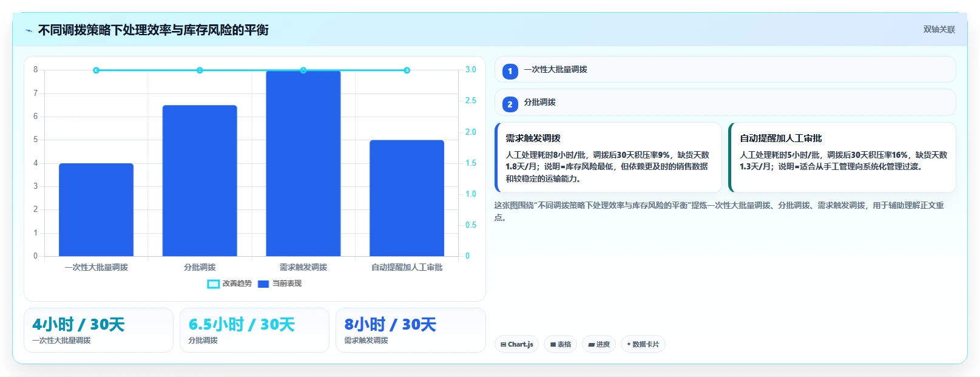The width and height of the screenshot is (980, 377).
Task: Click the icon inside the 进度 tag
Action: tap(592, 345)
